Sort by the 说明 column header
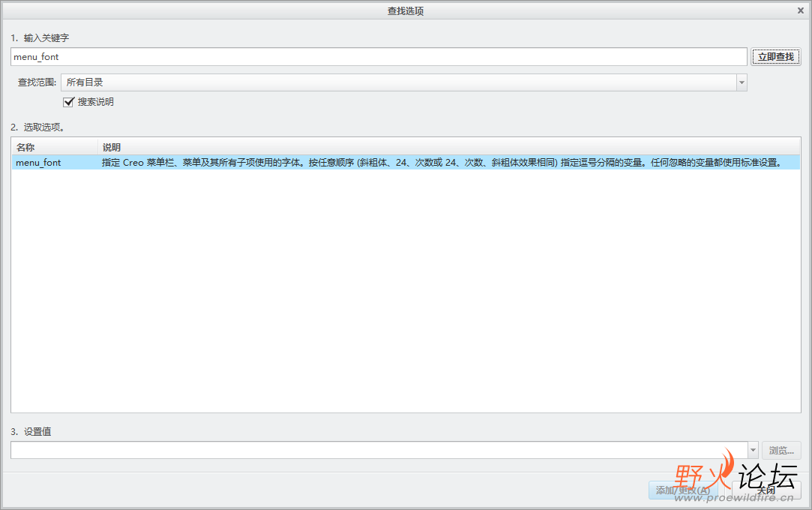The width and height of the screenshot is (812, 510). click(x=449, y=147)
